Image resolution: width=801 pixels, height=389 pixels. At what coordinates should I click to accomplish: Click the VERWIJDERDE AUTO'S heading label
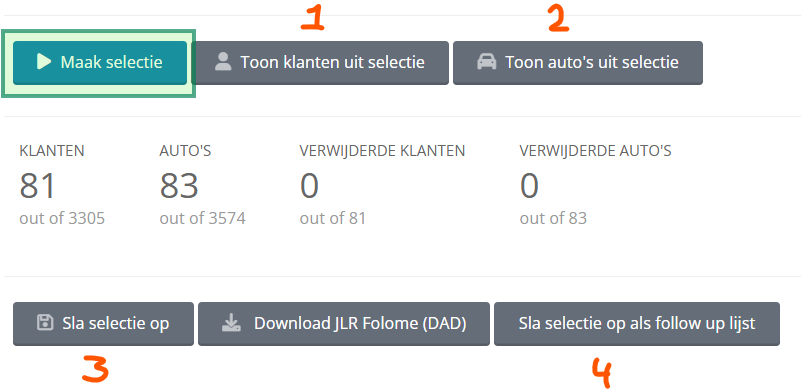point(596,151)
